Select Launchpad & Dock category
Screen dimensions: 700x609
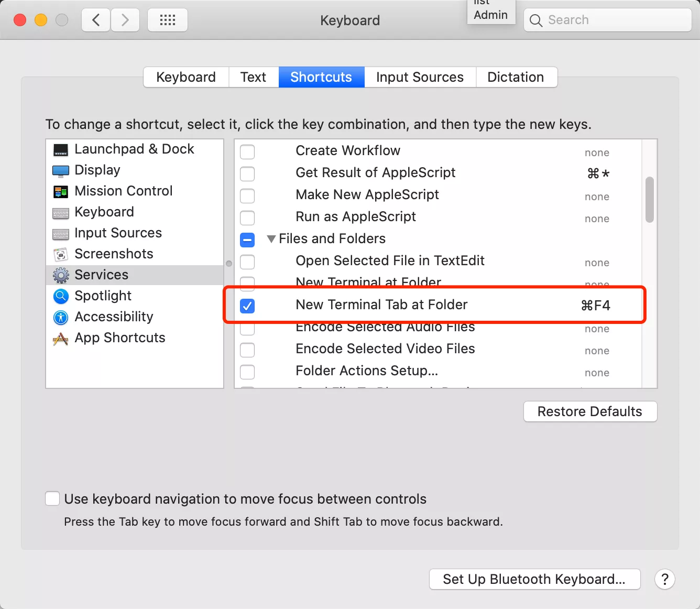pyautogui.click(x=135, y=149)
